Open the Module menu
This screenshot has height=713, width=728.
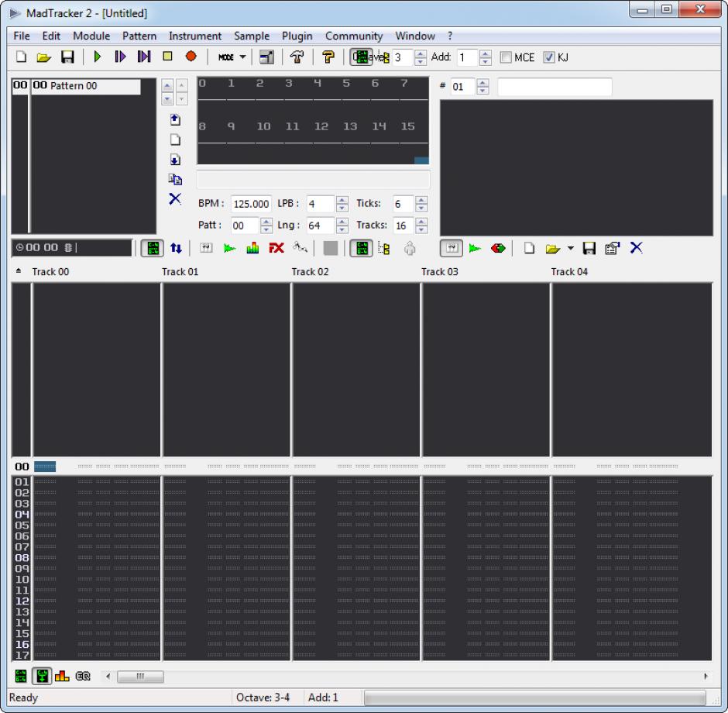91,36
